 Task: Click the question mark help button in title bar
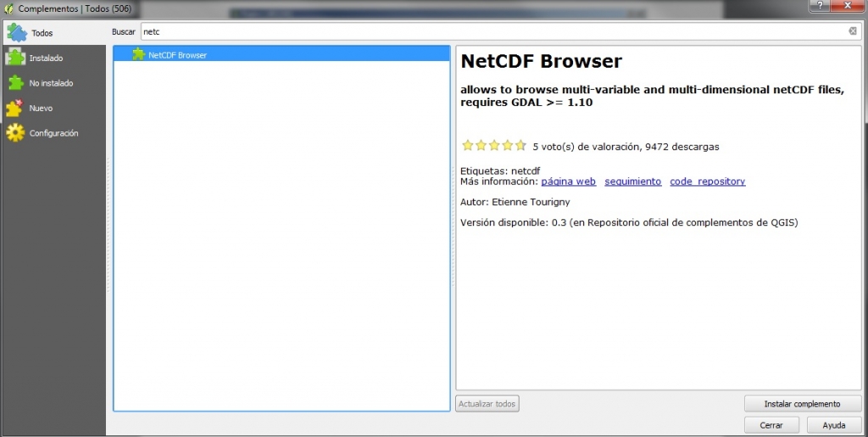tap(820, 6)
